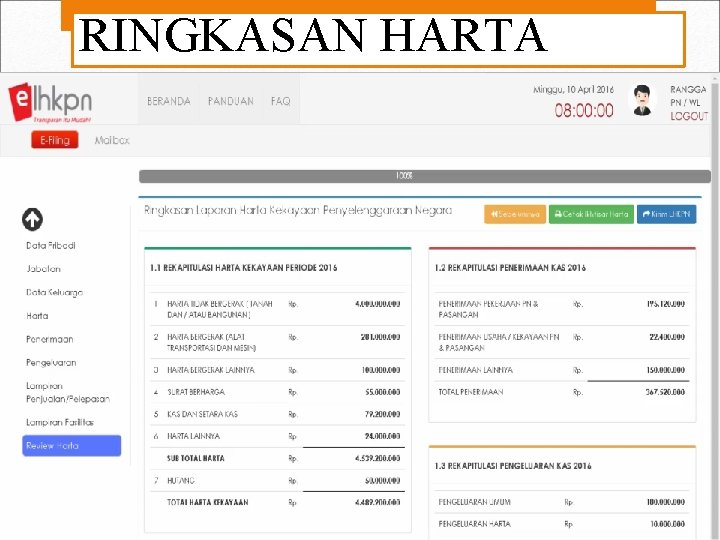This screenshot has height=540, width=720.
Task: Click the value '150.000.000'
Action: coord(665,370)
